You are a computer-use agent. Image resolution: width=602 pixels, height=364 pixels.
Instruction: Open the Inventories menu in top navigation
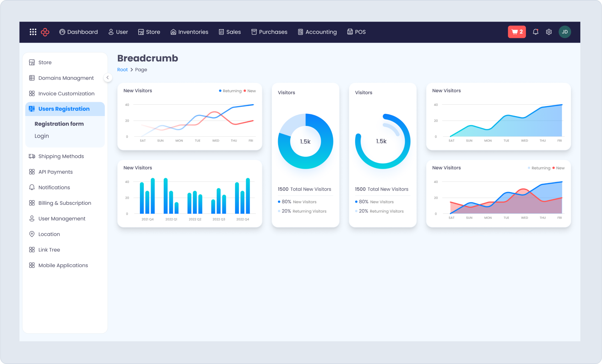pos(189,32)
